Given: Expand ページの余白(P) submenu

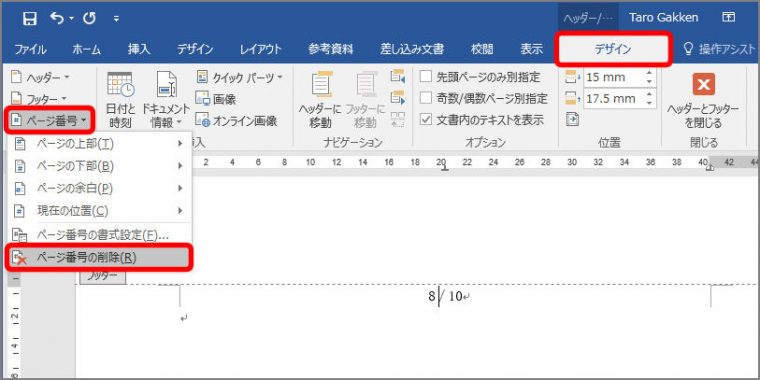Looking at the screenshot, I should (100, 189).
